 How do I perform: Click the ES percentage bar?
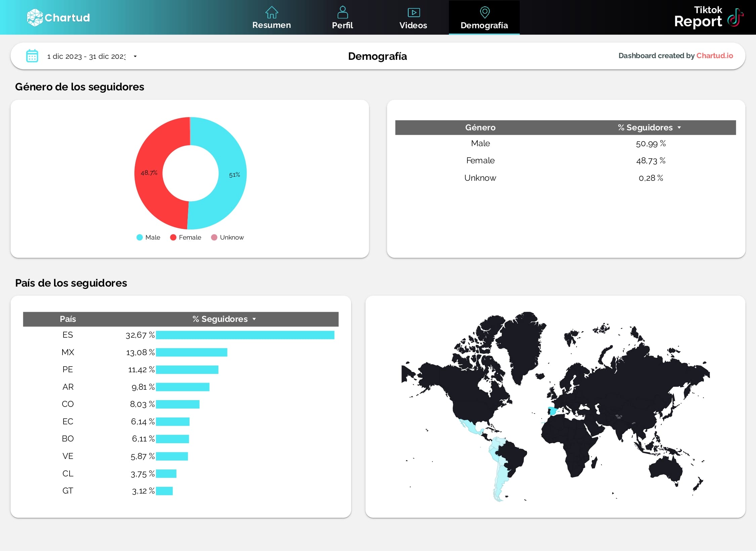pos(245,335)
